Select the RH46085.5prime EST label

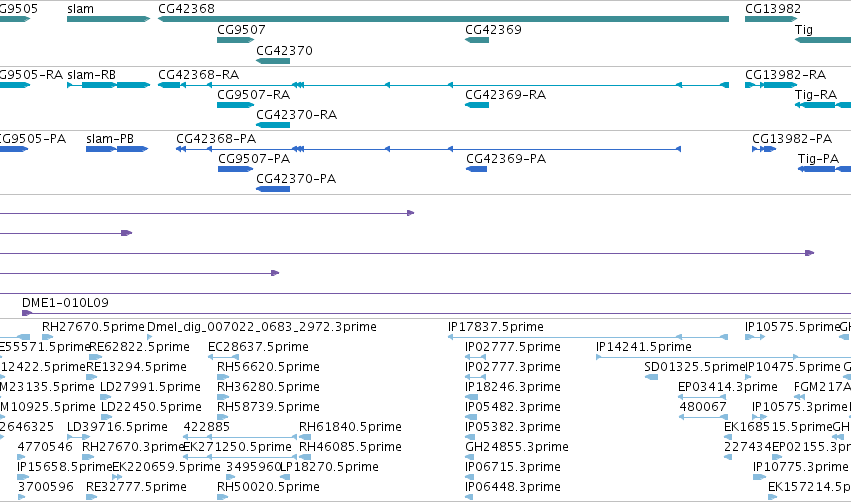pyautogui.click(x=350, y=448)
